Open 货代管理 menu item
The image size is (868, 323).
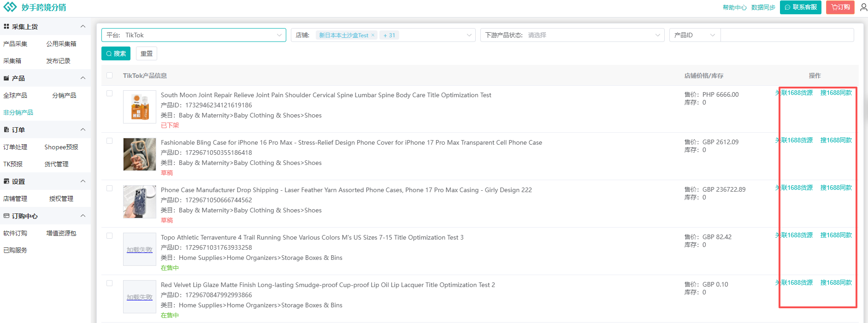(x=56, y=164)
